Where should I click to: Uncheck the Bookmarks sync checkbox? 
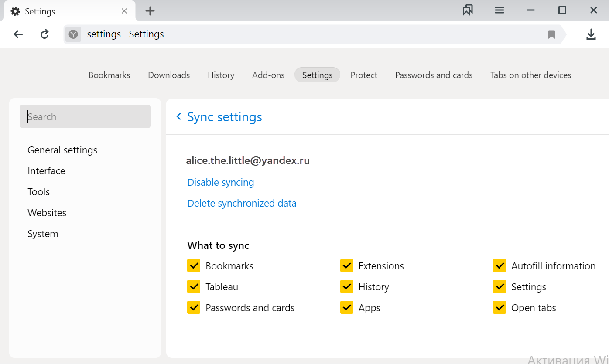click(x=194, y=265)
